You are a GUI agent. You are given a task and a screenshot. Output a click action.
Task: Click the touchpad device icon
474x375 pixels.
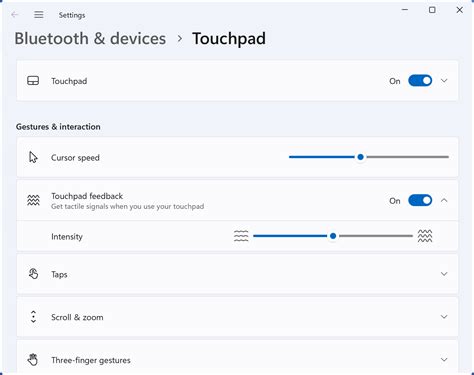pyautogui.click(x=33, y=81)
